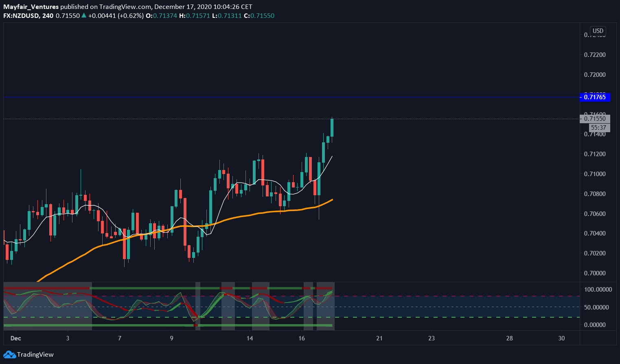Click the green up-triangle change indicator
This screenshot has height=364, width=620.
click(83, 15)
